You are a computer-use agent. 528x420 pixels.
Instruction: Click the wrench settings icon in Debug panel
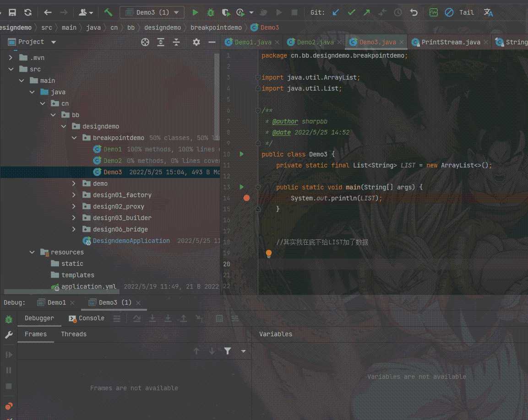9,335
